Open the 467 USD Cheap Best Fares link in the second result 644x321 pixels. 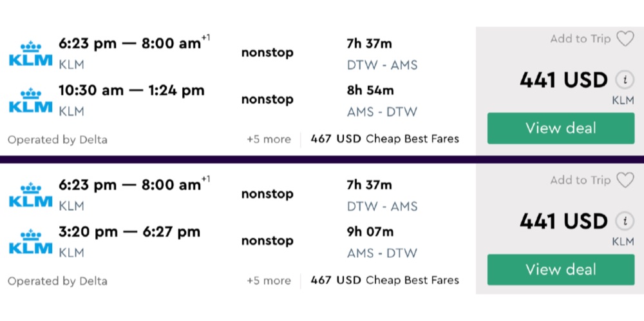(384, 280)
